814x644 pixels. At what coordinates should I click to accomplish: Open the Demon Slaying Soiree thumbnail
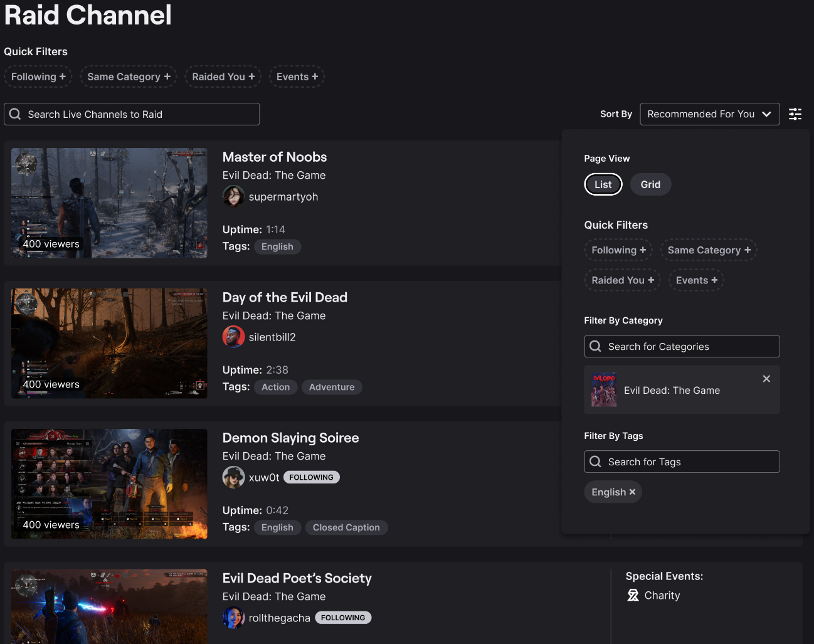(x=109, y=484)
